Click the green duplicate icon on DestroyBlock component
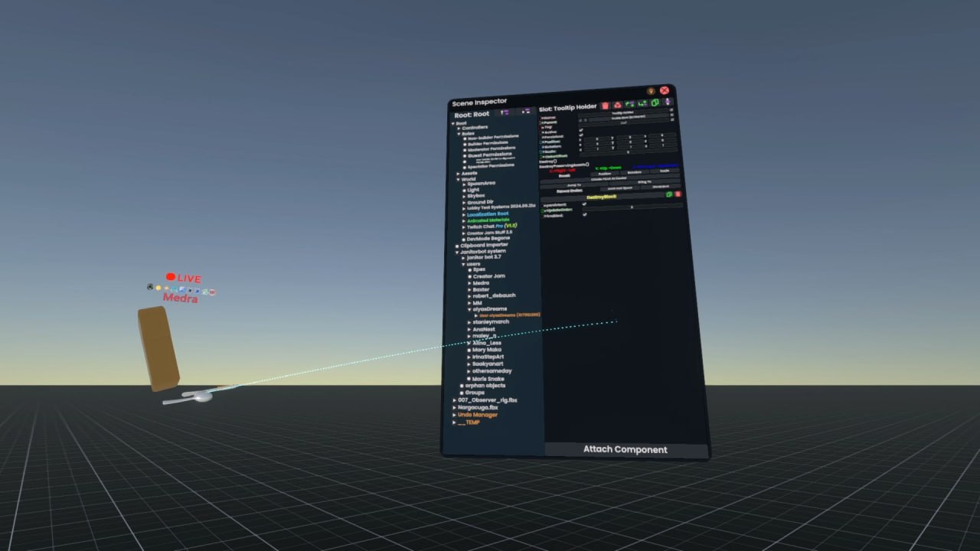 [669, 194]
